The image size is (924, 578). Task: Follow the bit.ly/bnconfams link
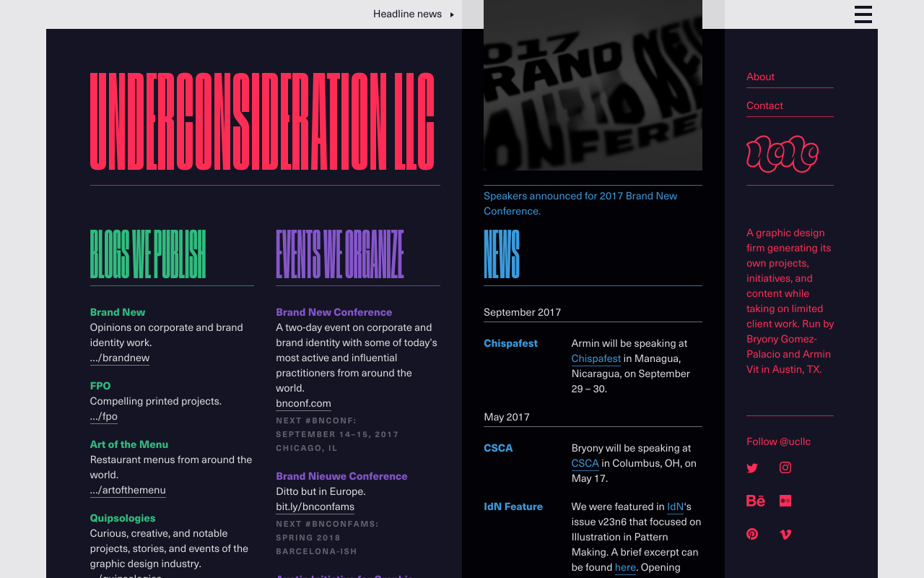pyautogui.click(x=315, y=506)
